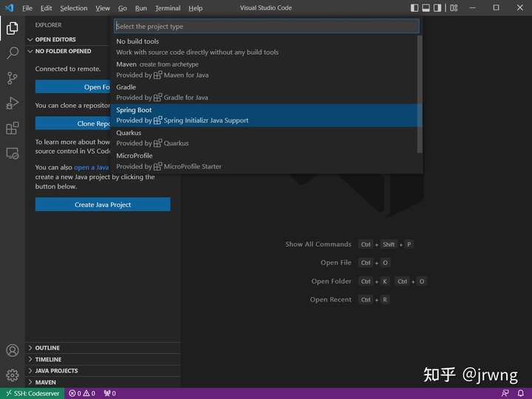The image size is (532, 399).
Task: Expand the Maven section
Action: 103,382
